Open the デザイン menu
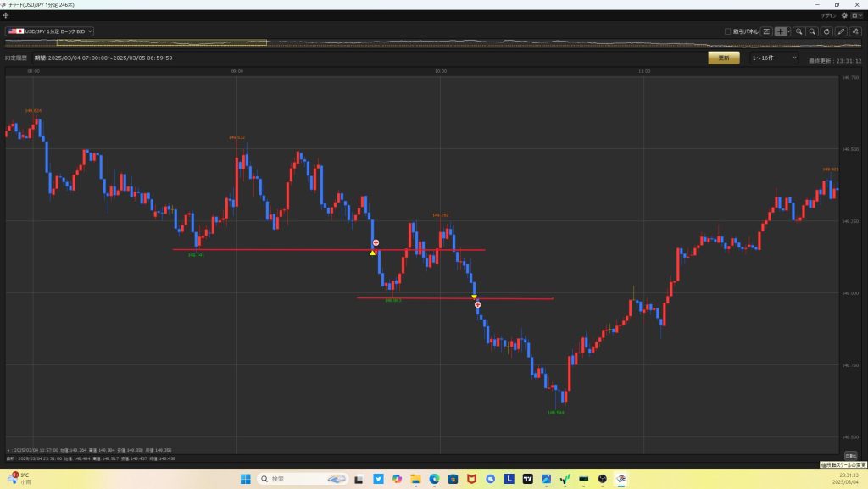Screen dimensions: 868x489 [x=828, y=15]
